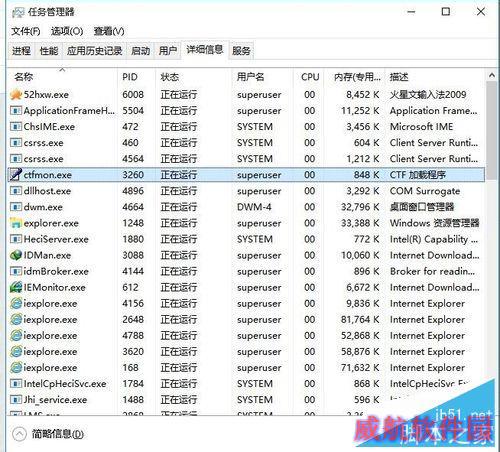
Task: Click the iexplore.exe icon with PID 3620
Action: tap(16, 351)
